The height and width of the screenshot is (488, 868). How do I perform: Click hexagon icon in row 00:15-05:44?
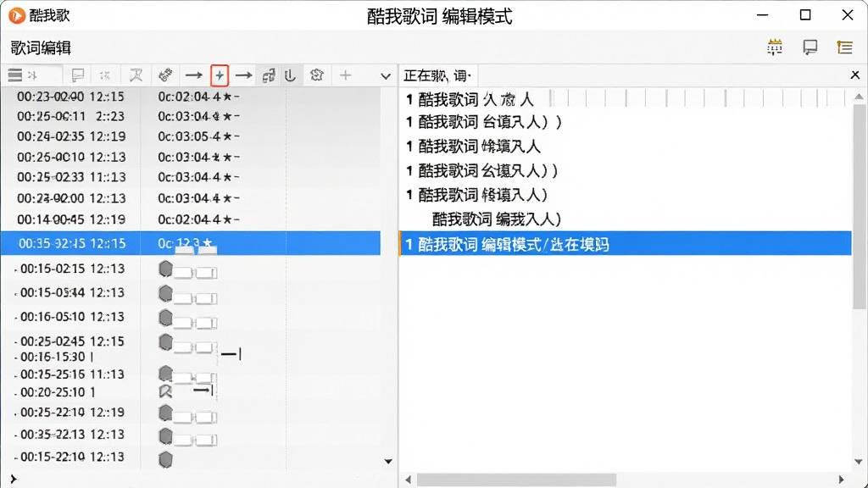coord(165,293)
